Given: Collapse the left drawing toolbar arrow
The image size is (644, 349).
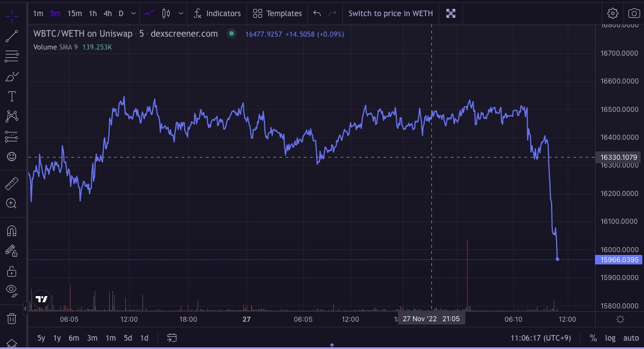Looking at the screenshot, I should click(25, 308).
